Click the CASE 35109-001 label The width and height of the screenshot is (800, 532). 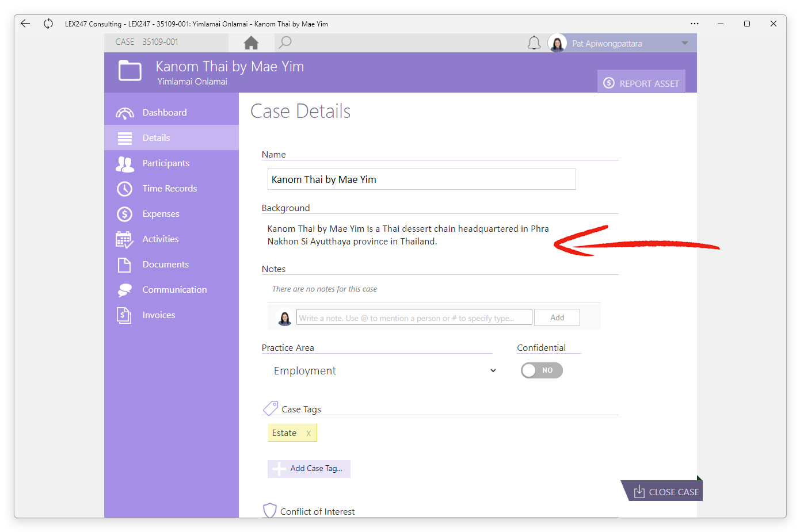click(147, 42)
